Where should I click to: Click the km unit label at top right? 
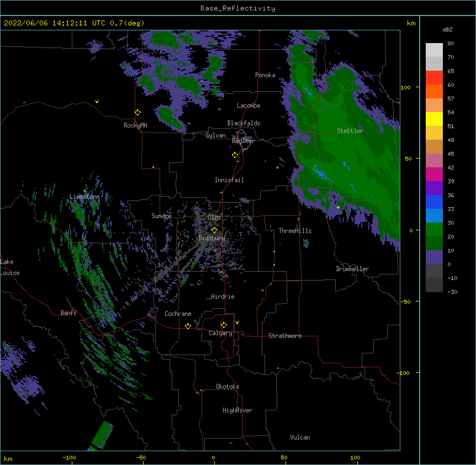411,23
